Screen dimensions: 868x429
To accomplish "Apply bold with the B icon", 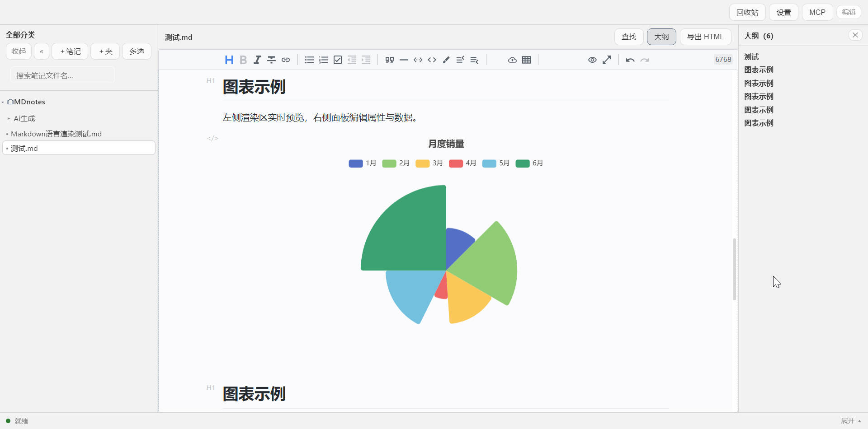I will coord(243,60).
